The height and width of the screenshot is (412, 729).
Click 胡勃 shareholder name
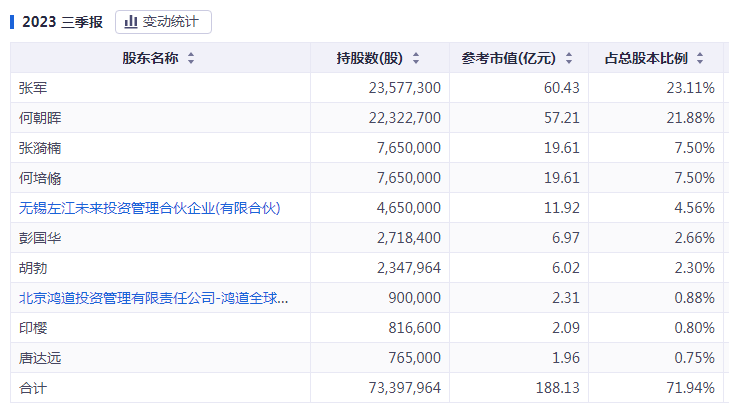(32, 268)
